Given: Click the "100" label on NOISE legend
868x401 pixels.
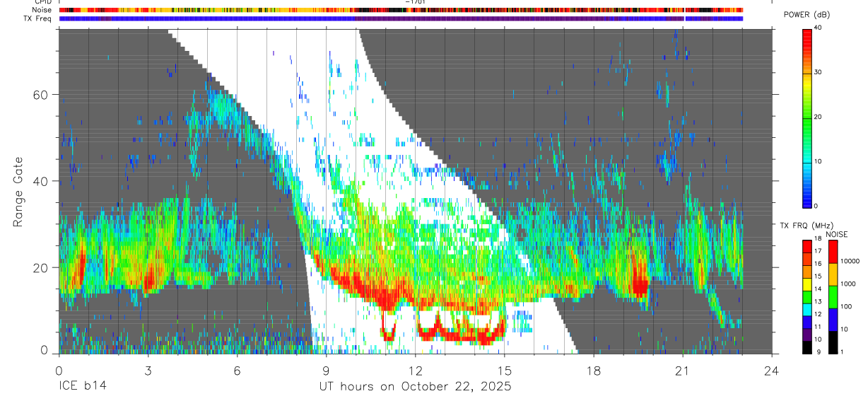Looking at the screenshot, I should click(x=847, y=306).
